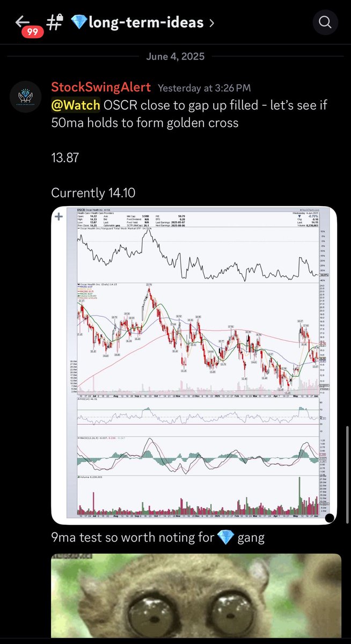Viewport: 351px width, 644px height.
Task: Tap the StockSwingAlert username
Action: [101, 87]
